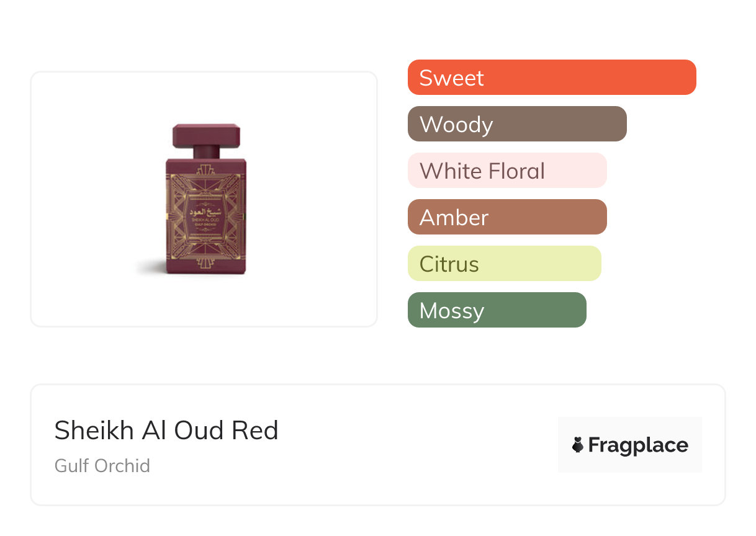The height and width of the screenshot is (536, 756).
Task: Click the Fragplace brand name text
Action: (638, 445)
